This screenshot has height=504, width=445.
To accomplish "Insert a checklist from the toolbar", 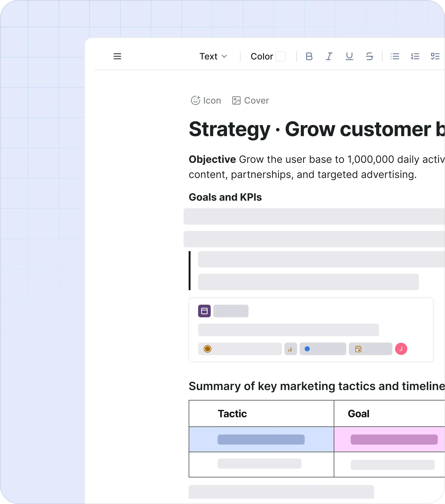I will [435, 56].
